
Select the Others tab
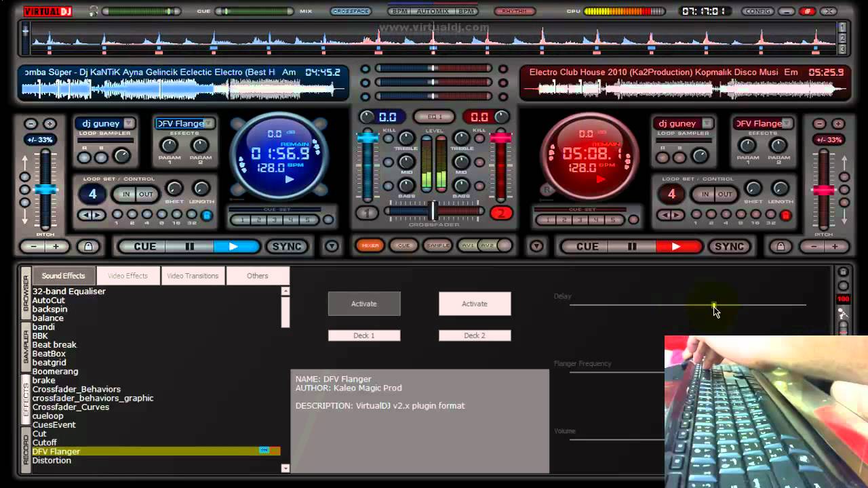coord(258,276)
